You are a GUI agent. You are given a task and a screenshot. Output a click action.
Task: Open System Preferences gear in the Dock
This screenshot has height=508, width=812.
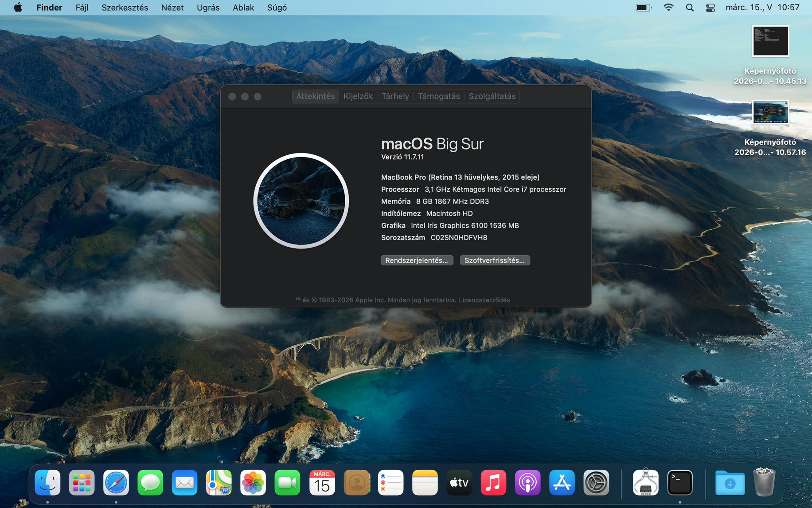596,482
